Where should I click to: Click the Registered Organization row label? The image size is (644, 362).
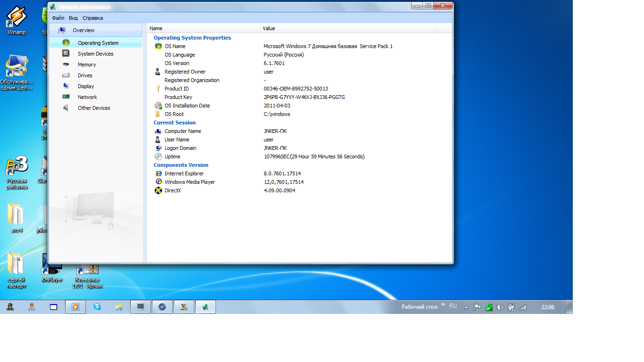pyautogui.click(x=192, y=80)
